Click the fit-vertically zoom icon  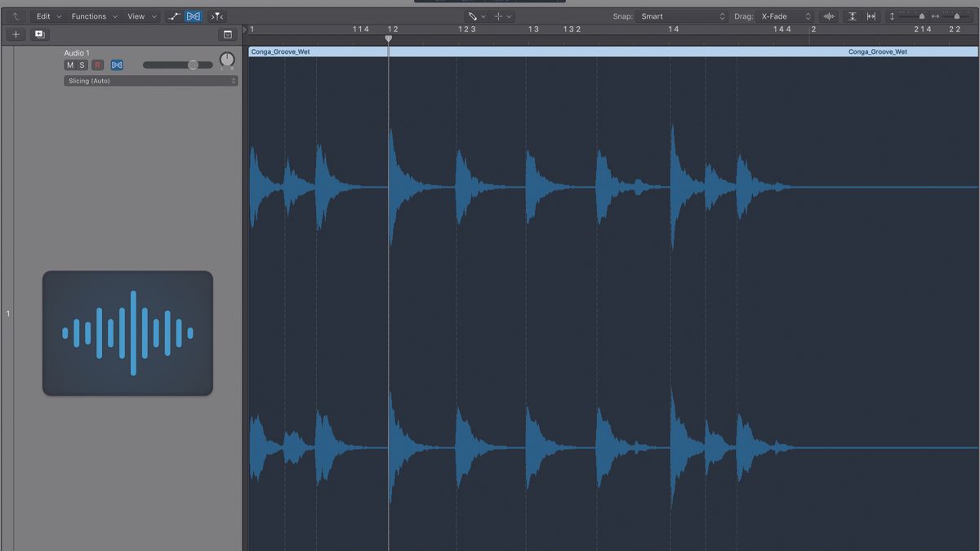853,16
